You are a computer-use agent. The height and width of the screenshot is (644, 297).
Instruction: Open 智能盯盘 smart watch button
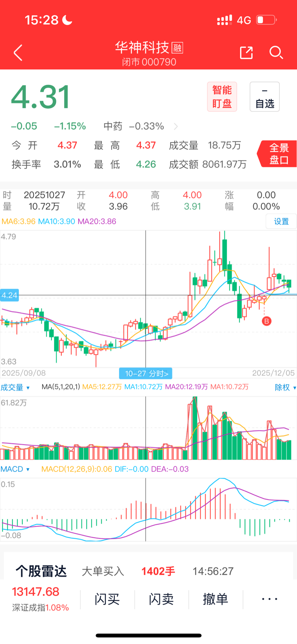click(x=222, y=97)
